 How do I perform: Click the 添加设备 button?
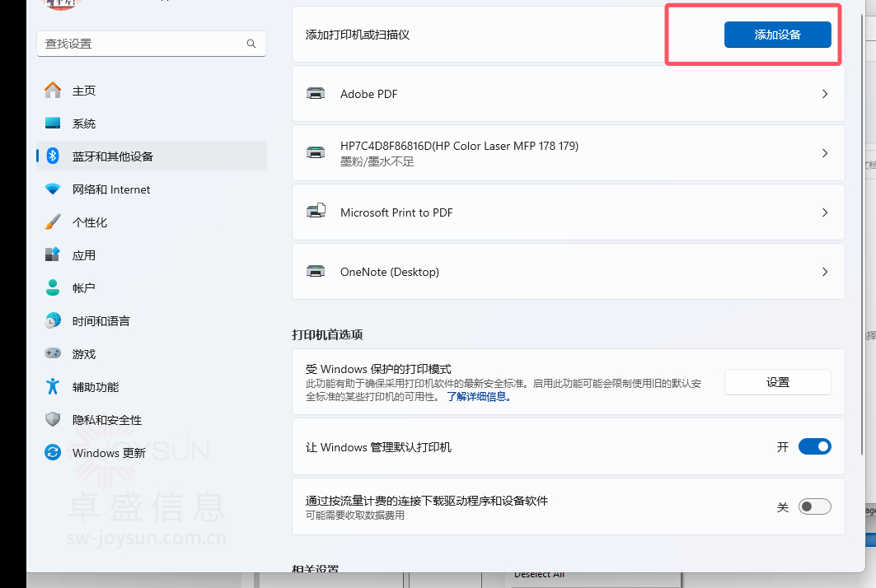click(x=777, y=35)
